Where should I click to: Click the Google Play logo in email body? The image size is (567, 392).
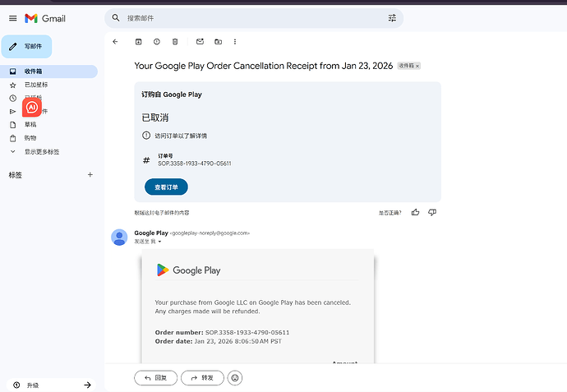(188, 270)
